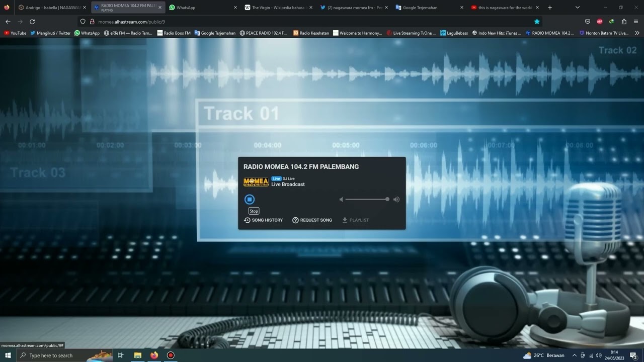Open eRTe FM bookmark
Viewport: 644px width, 362px height.
tap(128, 33)
